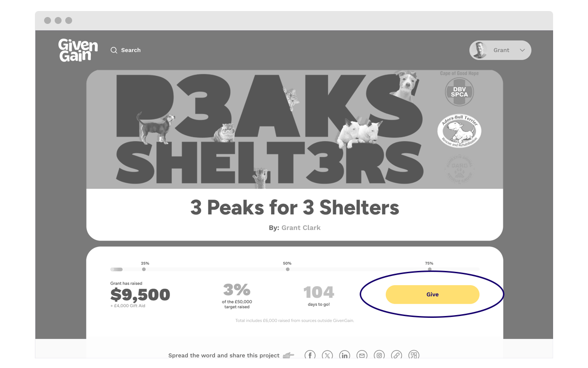Select the 75% milestone on progress bar
Viewport: 588px width, 368px height.
[x=430, y=269]
